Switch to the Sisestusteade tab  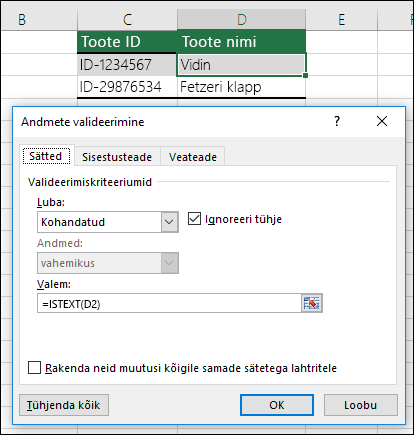[x=117, y=157]
